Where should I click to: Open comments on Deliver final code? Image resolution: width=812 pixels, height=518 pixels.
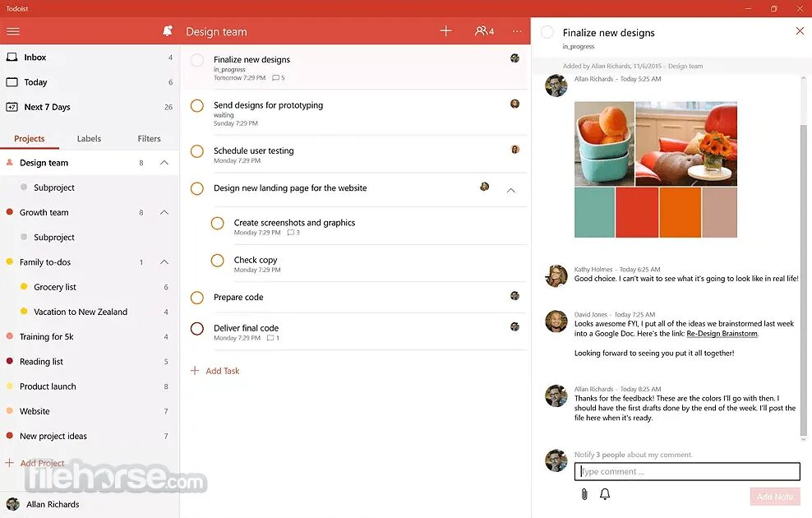274,338
